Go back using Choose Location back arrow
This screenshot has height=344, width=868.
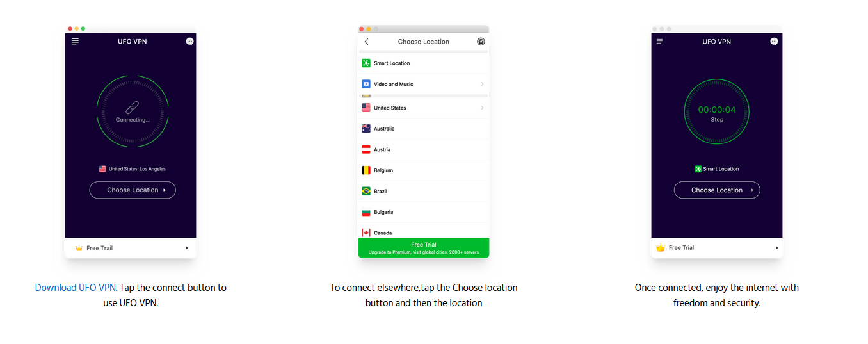click(x=367, y=42)
